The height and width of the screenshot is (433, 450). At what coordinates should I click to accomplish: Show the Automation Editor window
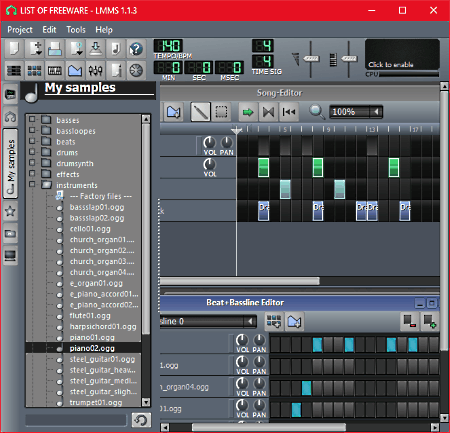pyautogui.click(x=75, y=70)
